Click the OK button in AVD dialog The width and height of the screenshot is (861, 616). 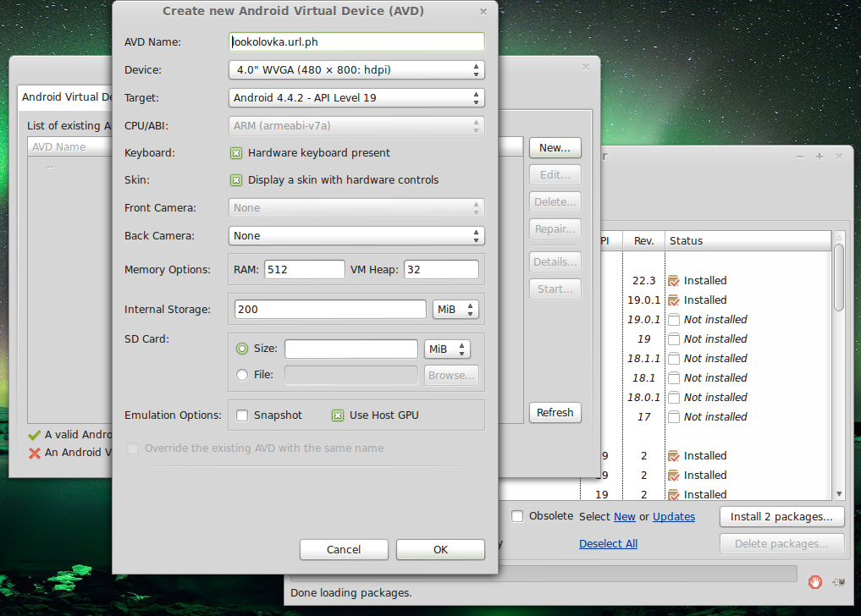440,549
